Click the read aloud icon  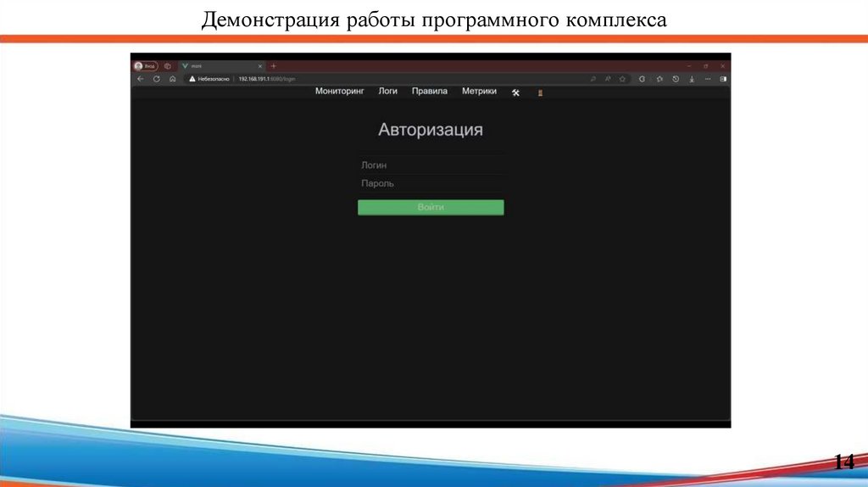(x=608, y=79)
